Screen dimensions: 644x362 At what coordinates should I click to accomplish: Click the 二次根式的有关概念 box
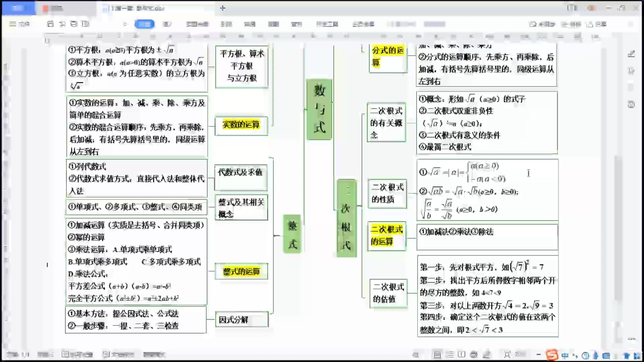(386, 122)
